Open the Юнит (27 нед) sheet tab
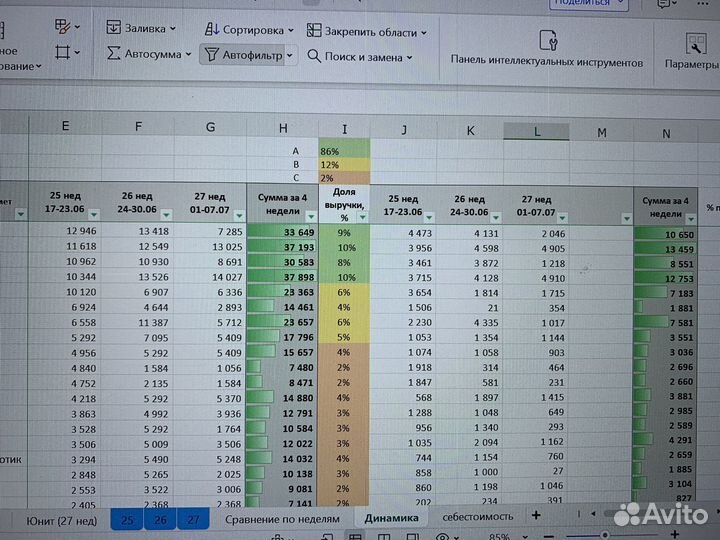 tap(55, 519)
